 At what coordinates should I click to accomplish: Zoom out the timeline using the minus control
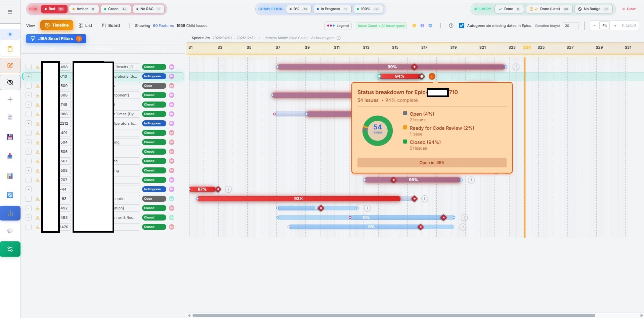coord(594,25)
